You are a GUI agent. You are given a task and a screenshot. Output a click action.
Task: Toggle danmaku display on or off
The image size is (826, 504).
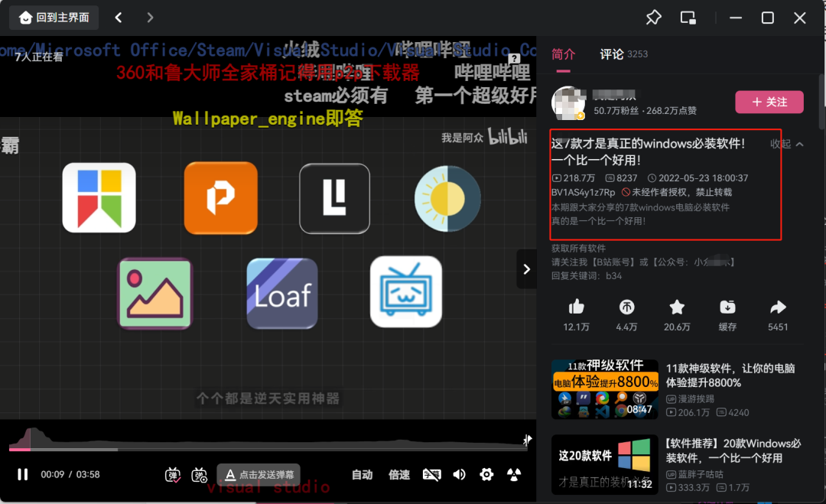[x=173, y=475]
